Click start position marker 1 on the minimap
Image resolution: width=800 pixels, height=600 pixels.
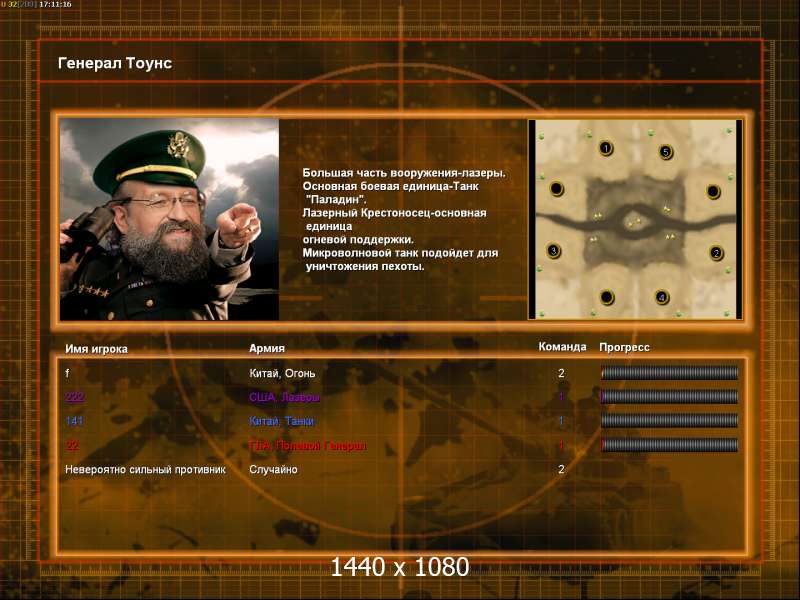606,148
